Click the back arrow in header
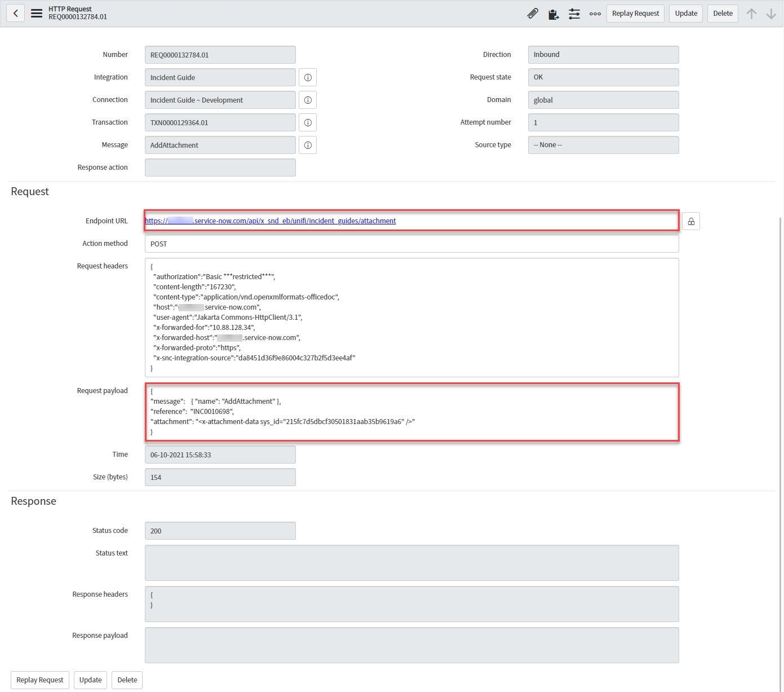 pyautogui.click(x=16, y=13)
